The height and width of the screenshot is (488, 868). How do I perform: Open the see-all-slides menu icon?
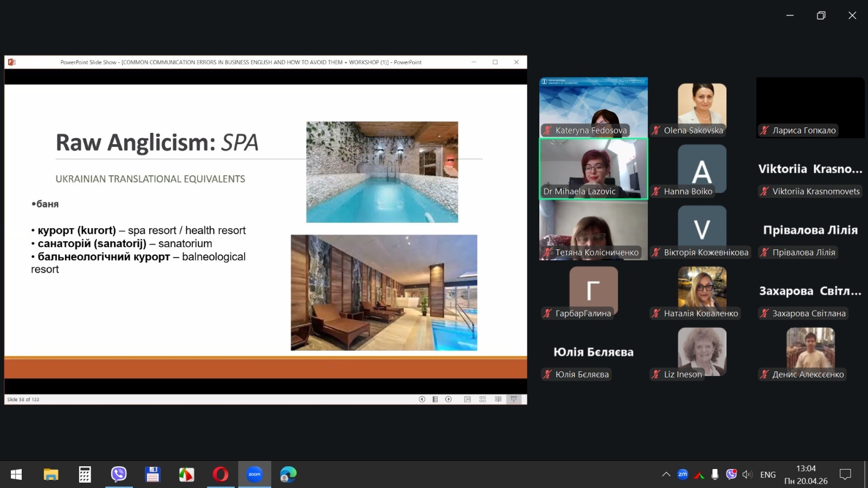tap(435, 399)
